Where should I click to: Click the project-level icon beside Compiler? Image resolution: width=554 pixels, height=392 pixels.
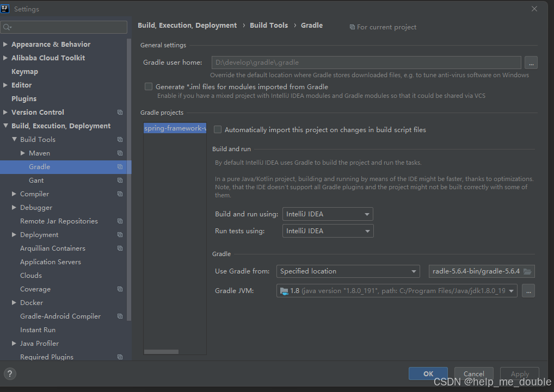coord(120,194)
